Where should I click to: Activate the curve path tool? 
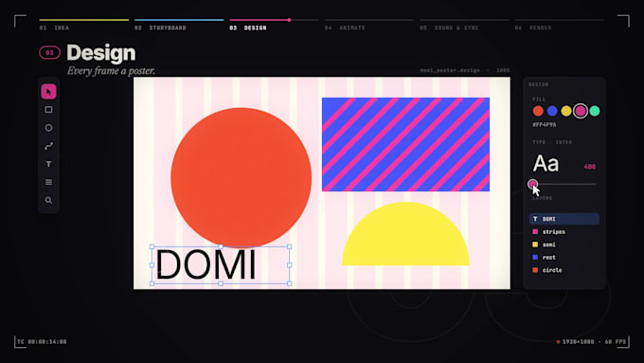tap(48, 146)
